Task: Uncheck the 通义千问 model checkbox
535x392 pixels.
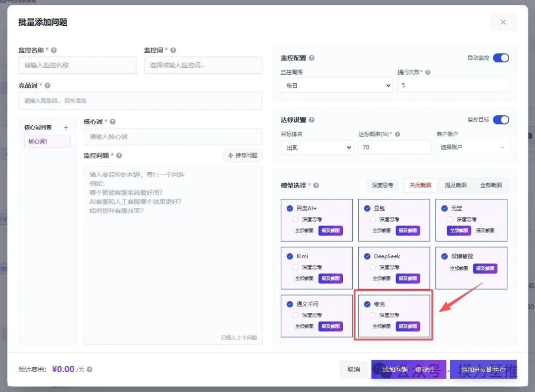Action: click(290, 304)
